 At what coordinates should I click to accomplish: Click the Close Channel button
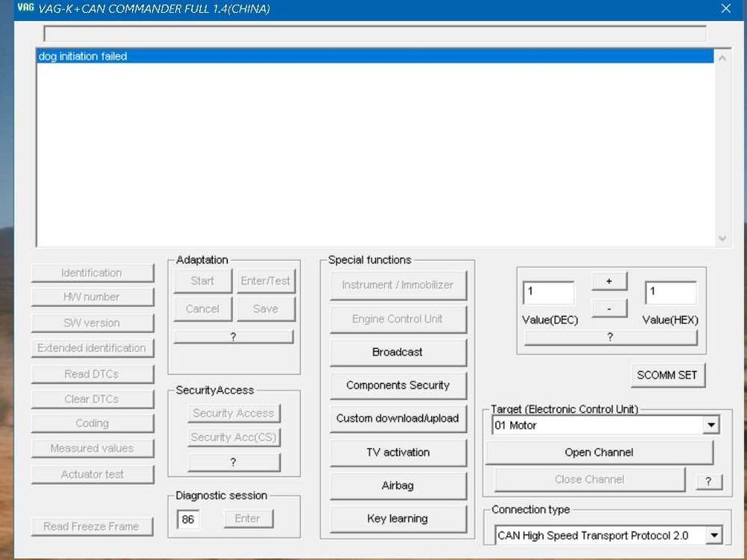point(589,479)
